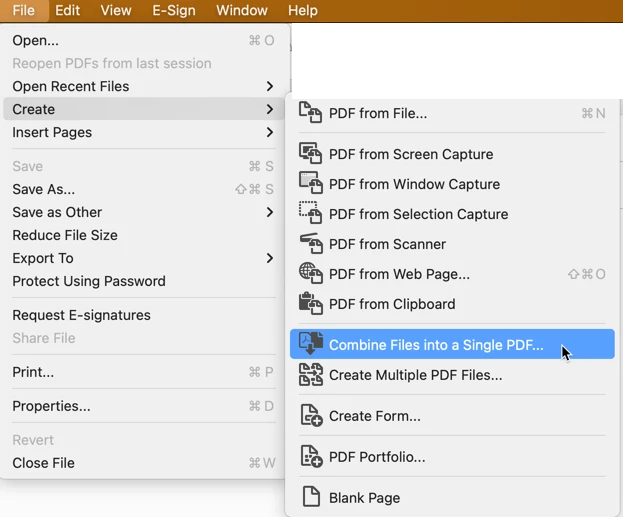Screen dimensions: 626x517
Task: Choose Protect Using Password
Action: (144, 281)
